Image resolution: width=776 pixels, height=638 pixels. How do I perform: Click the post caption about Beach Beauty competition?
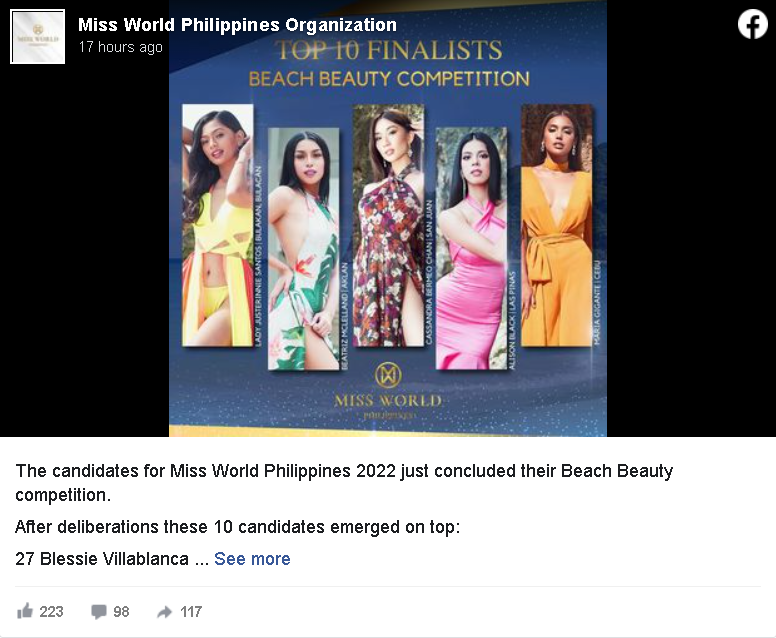pos(344,483)
